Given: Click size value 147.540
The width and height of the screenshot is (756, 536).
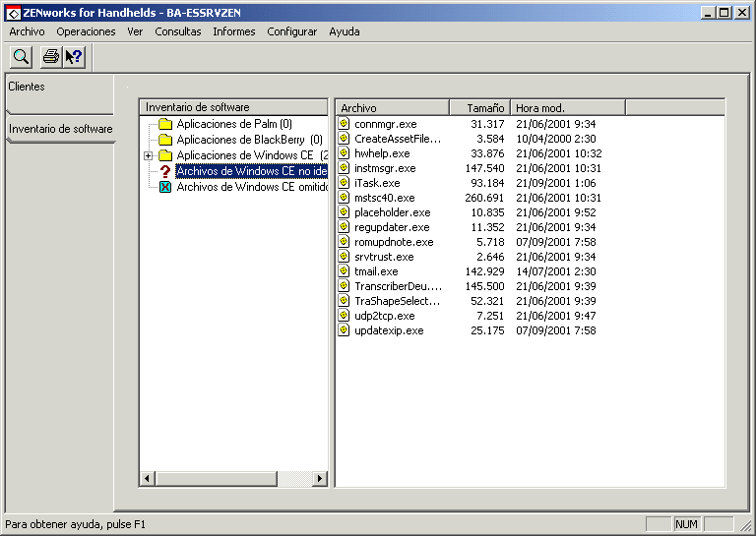Looking at the screenshot, I should [484, 168].
